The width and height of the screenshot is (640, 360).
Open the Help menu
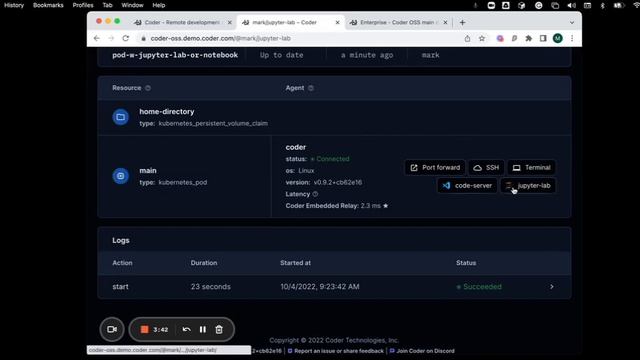click(159, 5)
